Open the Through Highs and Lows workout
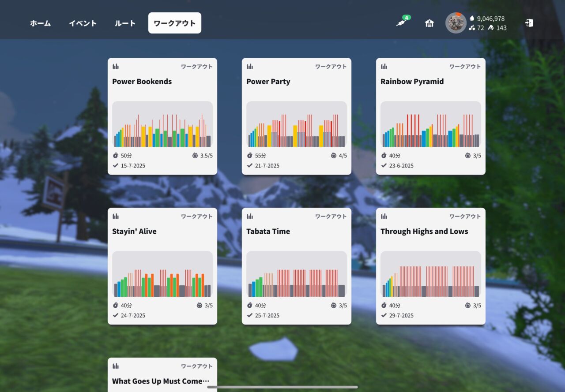This screenshot has width=565, height=392. tap(424, 231)
